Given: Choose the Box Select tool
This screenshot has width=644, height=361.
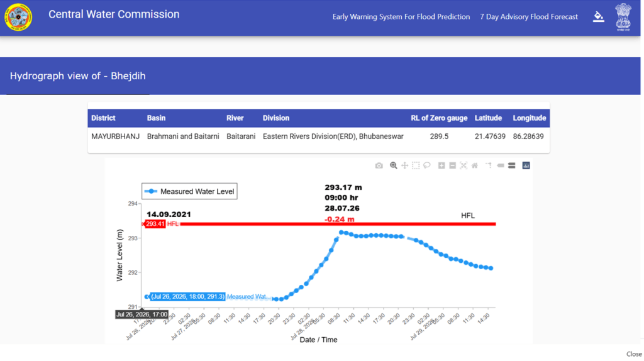Looking at the screenshot, I should click(416, 165).
